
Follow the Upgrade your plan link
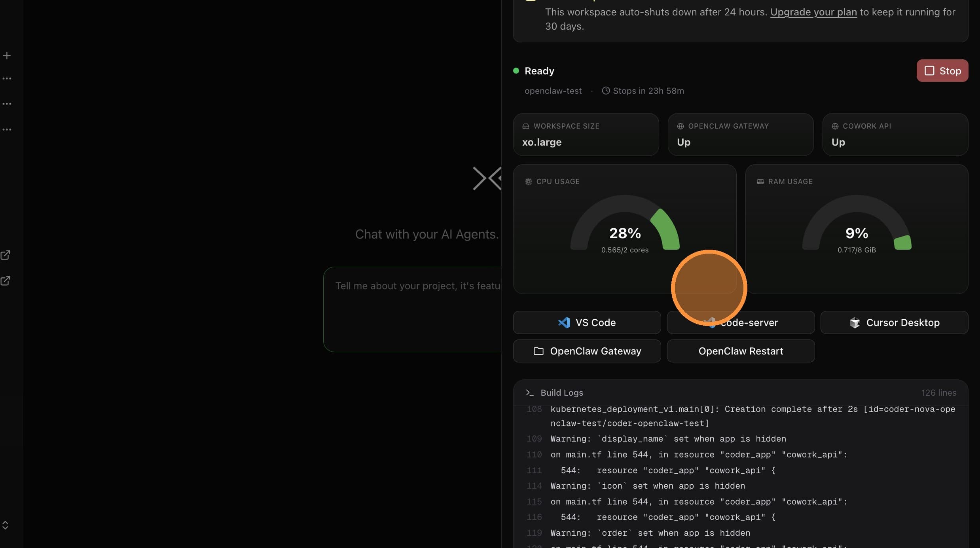pyautogui.click(x=813, y=12)
